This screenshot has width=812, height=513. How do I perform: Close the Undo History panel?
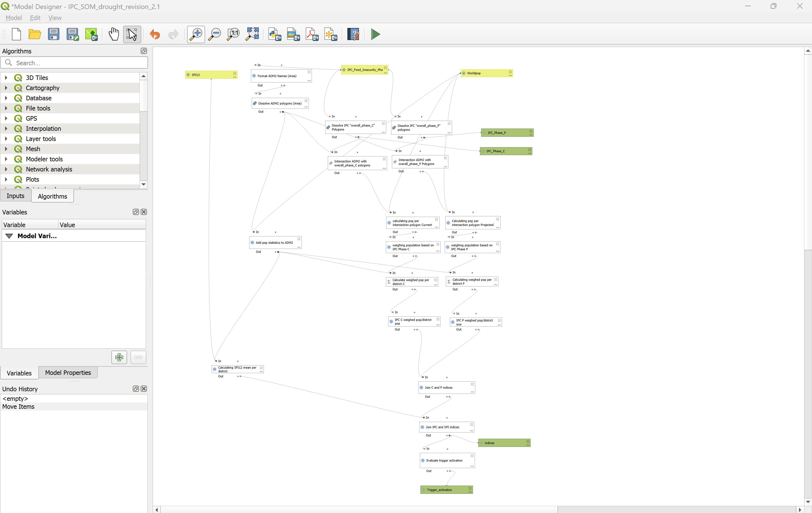click(144, 389)
